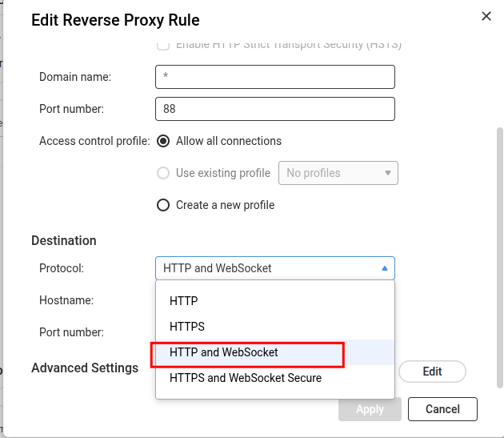
Task: Click the Destination section heading
Action: pyautogui.click(x=64, y=240)
